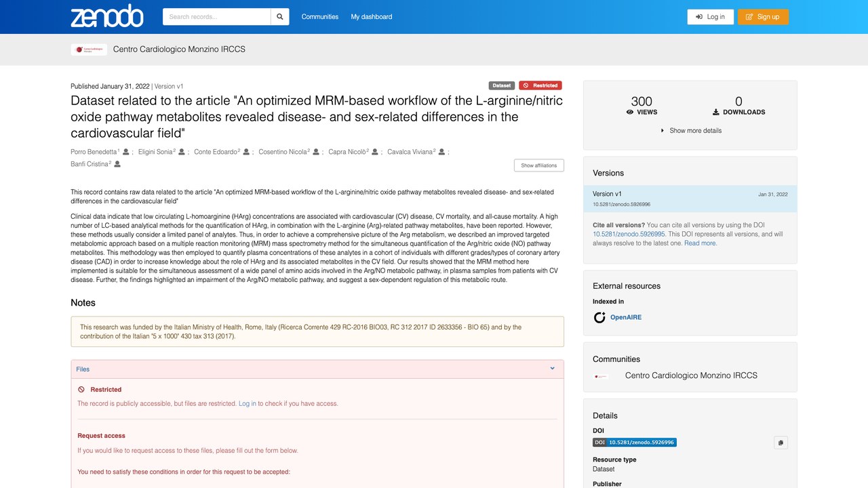Viewport: 868px width, 488px height.
Task: Click Log in link in restricted notice
Action: point(248,403)
